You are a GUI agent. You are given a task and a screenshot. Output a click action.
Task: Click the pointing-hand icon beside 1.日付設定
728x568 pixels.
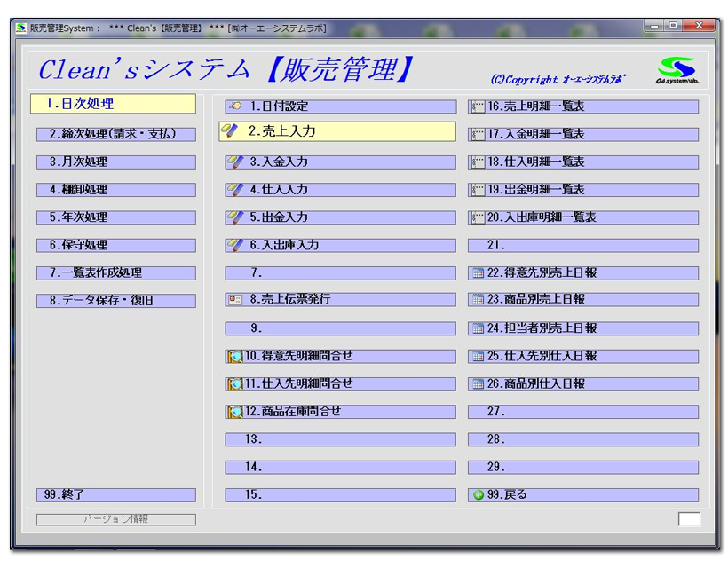coord(236,106)
